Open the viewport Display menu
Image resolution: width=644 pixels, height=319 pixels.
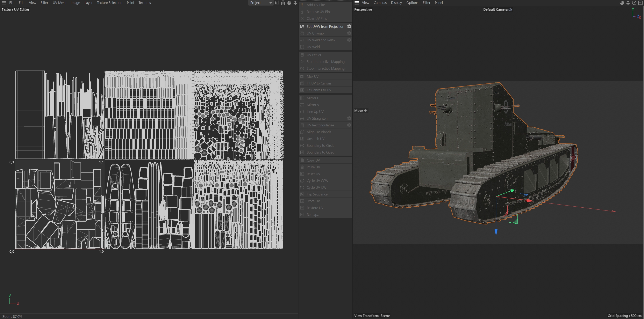pyautogui.click(x=396, y=3)
